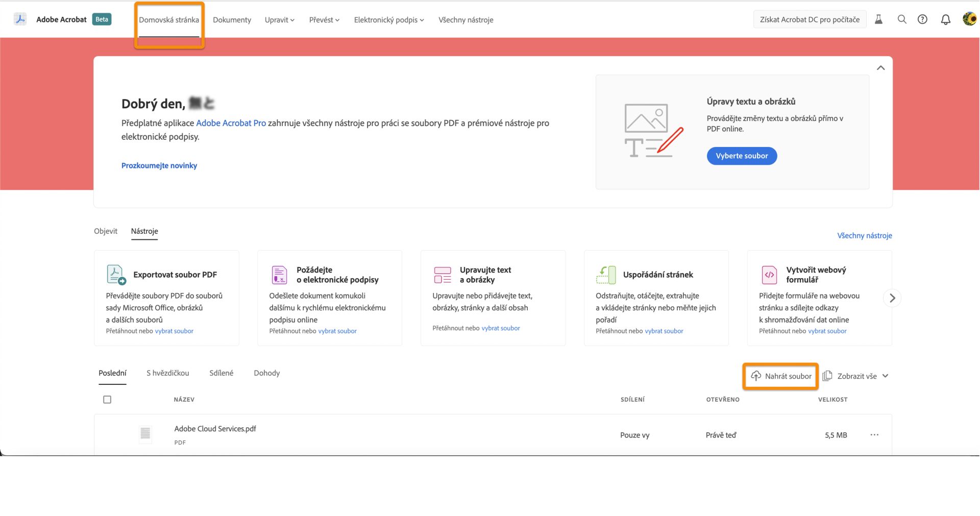The height and width of the screenshot is (516, 980).
Task: Open the Prozkoumejte novinky link
Action: click(x=159, y=165)
